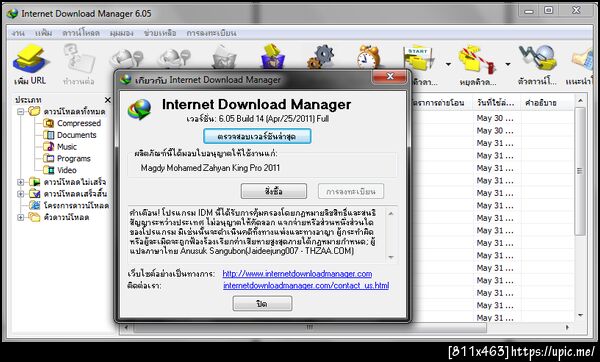Select the Compressed category label
The height and width of the screenshot is (362, 600).
click(x=79, y=123)
